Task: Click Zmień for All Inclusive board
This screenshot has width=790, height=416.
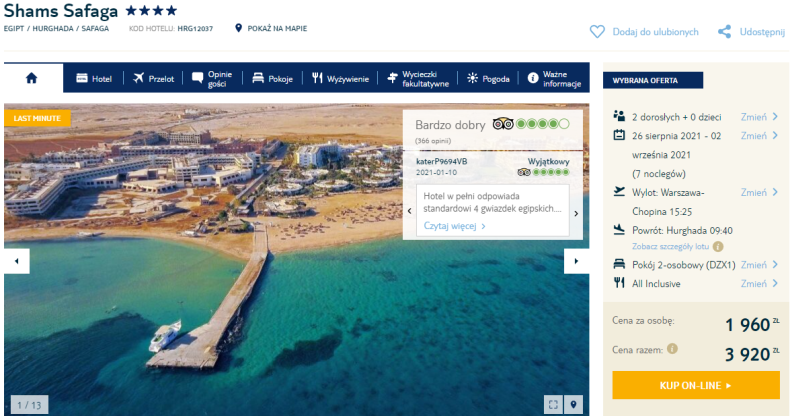Action: point(753,284)
